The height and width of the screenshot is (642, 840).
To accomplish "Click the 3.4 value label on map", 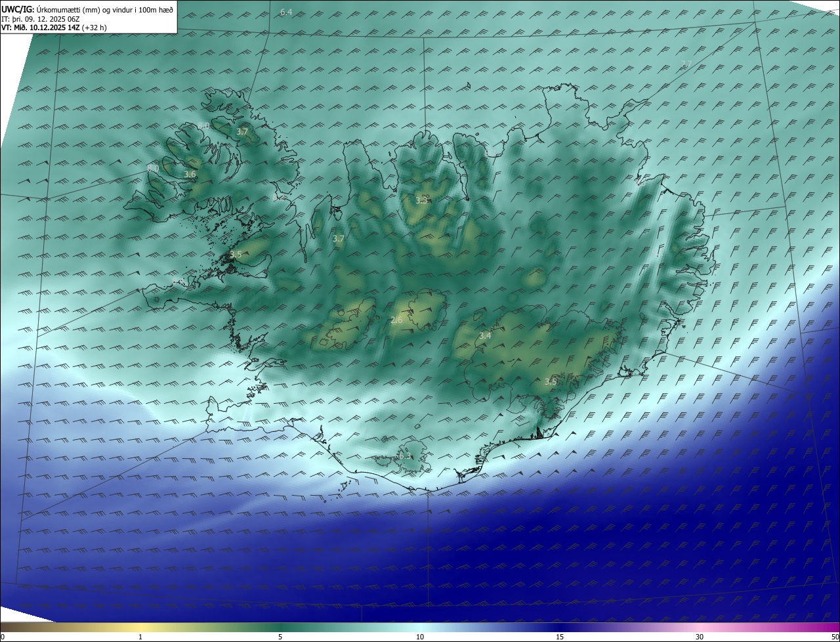I will [485, 335].
